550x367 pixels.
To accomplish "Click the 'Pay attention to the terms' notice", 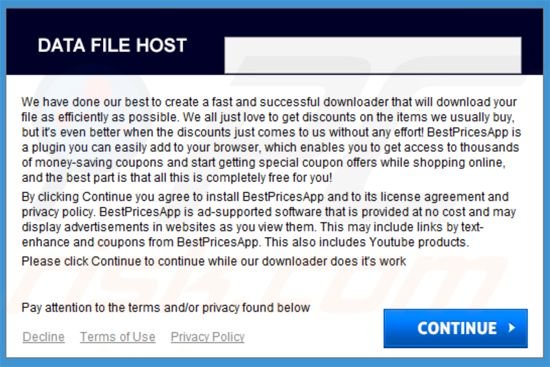I will tap(166, 308).
